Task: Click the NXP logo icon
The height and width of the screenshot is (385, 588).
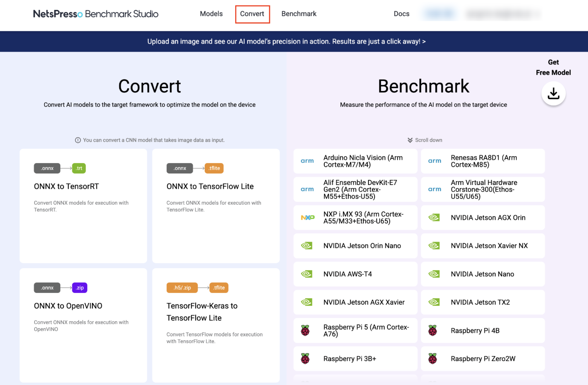Action: coord(307,218)
